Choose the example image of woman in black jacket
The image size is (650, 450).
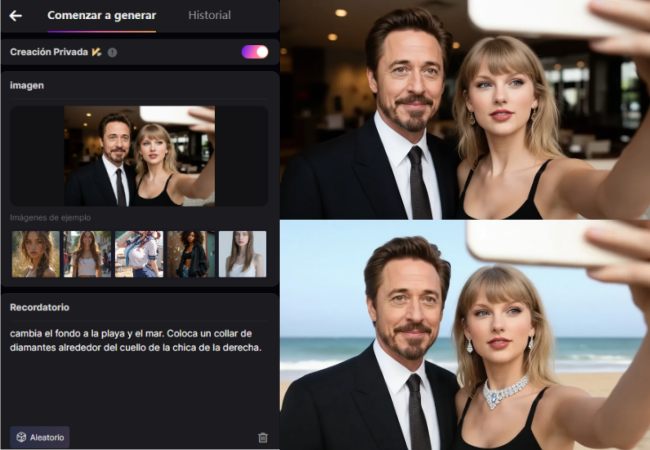pos(191,254)
